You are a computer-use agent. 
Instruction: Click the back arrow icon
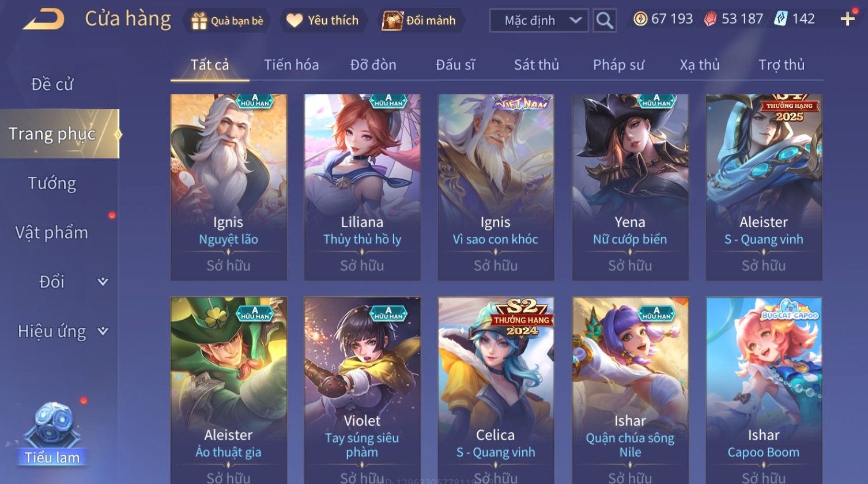click(x=43, y=20)
